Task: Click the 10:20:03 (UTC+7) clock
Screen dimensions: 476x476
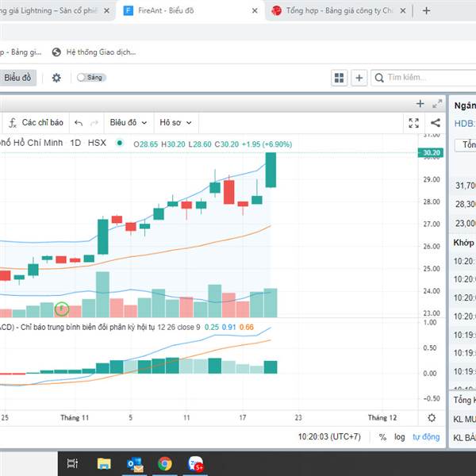Action: [329, 437]
